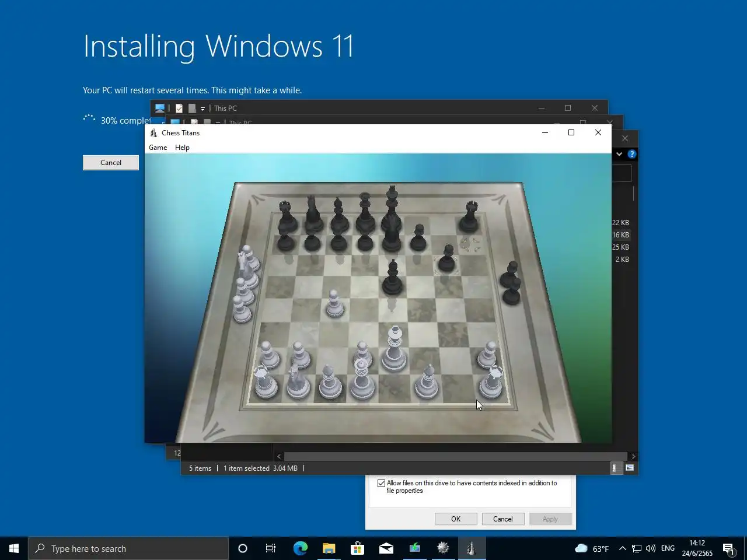
Task: Click the '16 KB' size entry
Action: pos(620,235)
